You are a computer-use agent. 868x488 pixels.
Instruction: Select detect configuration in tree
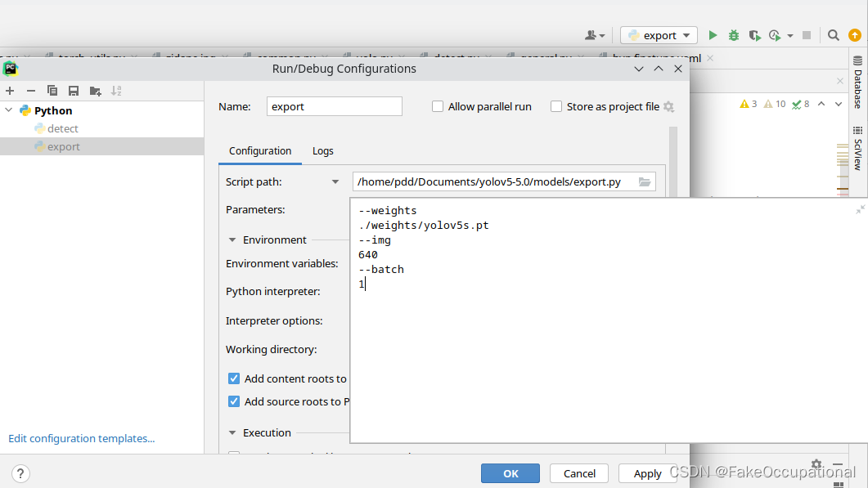click(62, 128)
